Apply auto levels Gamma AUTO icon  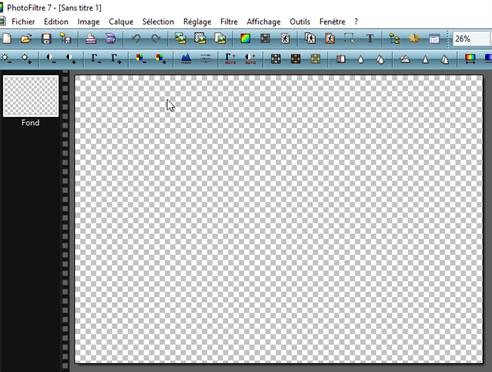click(x=230, y=59)
